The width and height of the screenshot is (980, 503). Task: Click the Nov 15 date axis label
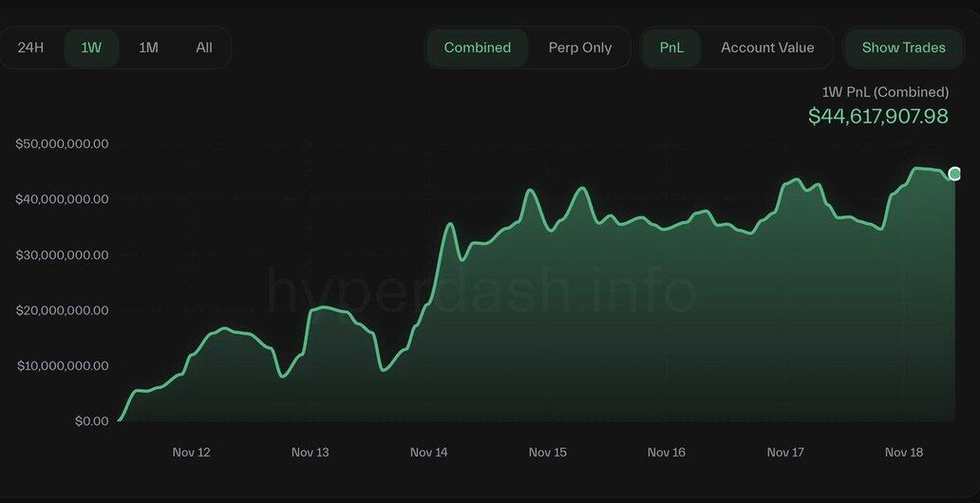(547, 453)
